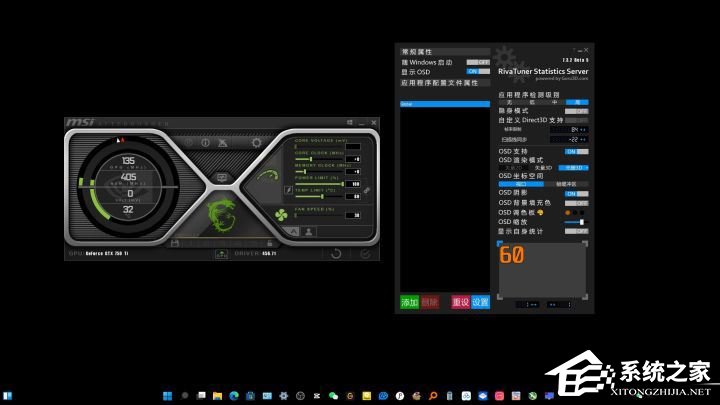Adjust the OSD zoom (缩放) slider
The height and width of the screenshot is (405, 720).
[x=576, y=222]
